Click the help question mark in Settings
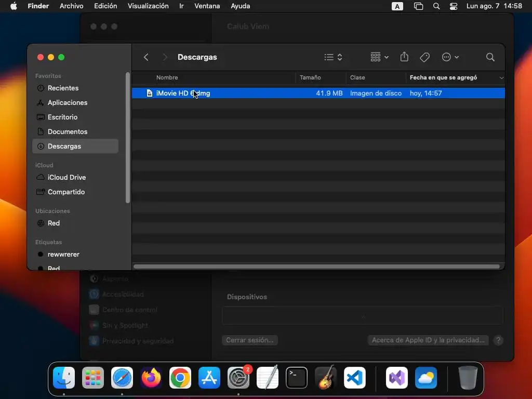The image size is (532, 399). pyautogui.click(x=498, y=340)
